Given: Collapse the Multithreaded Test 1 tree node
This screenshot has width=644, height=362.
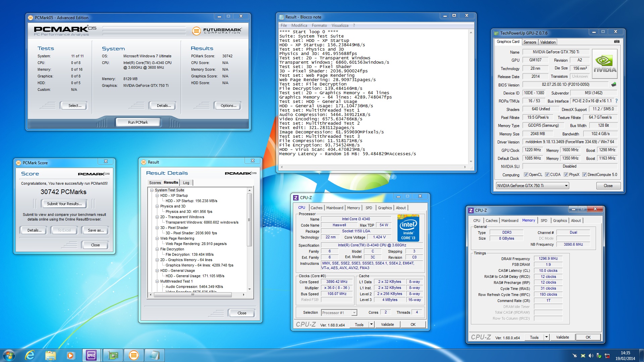Looking at the screenshot, I should (x=157, y=282).
